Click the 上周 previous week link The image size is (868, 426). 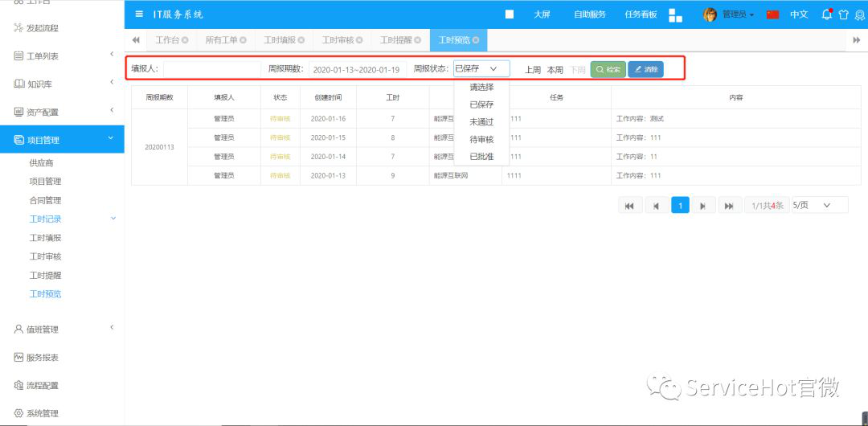pyautogui.click(x=533, y=70)
